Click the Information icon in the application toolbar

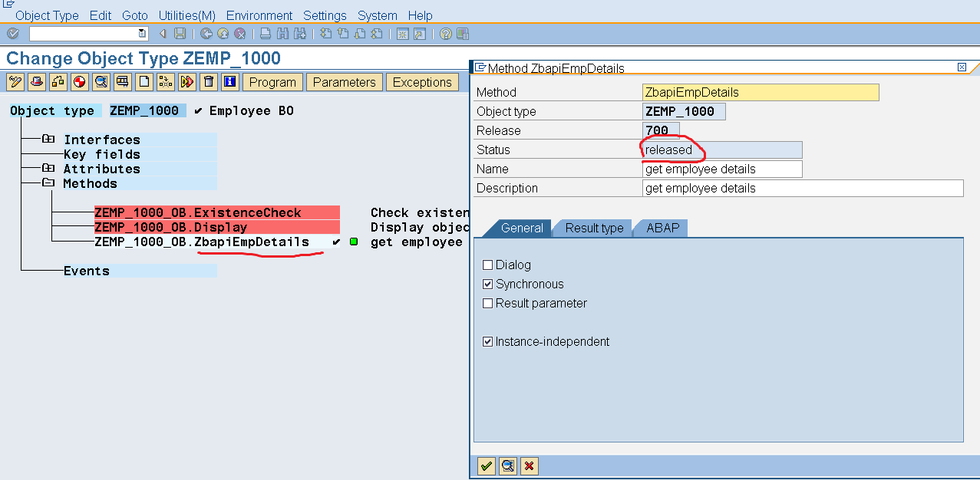229,82
